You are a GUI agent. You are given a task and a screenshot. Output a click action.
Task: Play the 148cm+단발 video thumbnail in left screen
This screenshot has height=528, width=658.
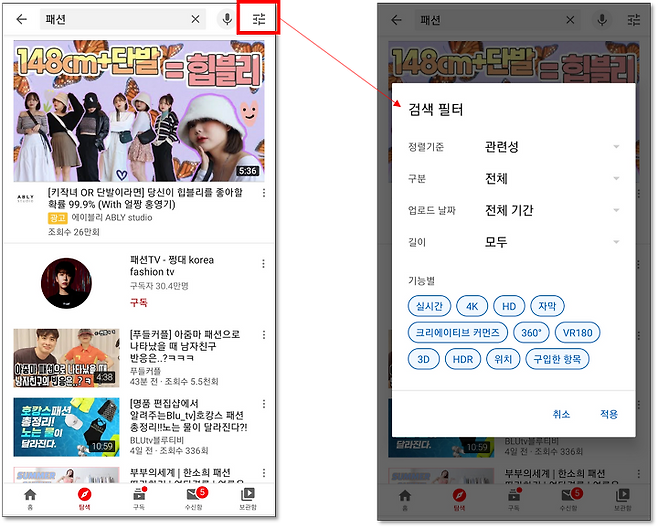click(x=138, y=110)
